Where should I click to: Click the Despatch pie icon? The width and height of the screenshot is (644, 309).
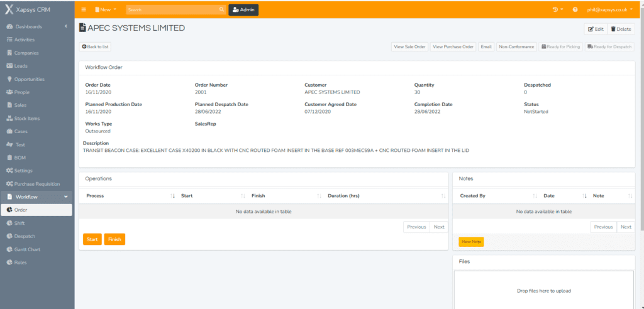click(x=9, y=236)
